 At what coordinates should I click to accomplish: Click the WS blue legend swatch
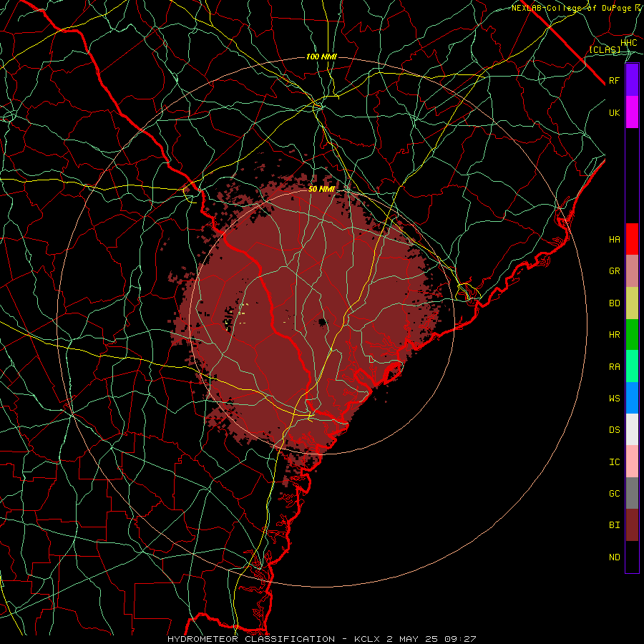632,398
